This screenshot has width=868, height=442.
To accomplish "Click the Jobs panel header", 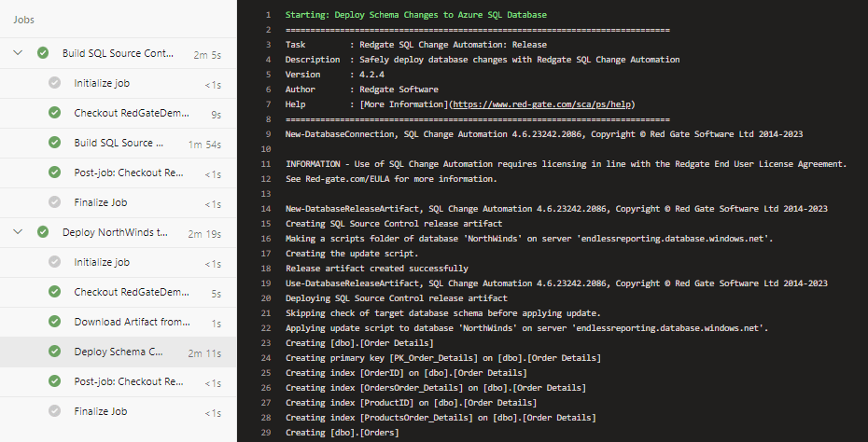I will (x=24, y=19).
